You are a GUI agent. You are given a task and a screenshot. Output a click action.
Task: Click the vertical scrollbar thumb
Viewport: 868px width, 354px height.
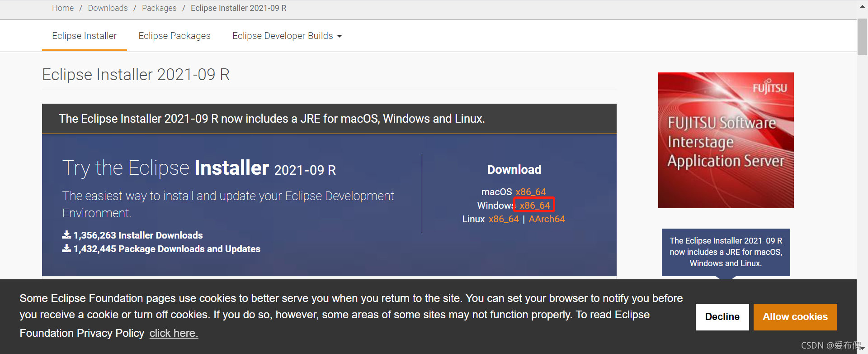point(862,37)
